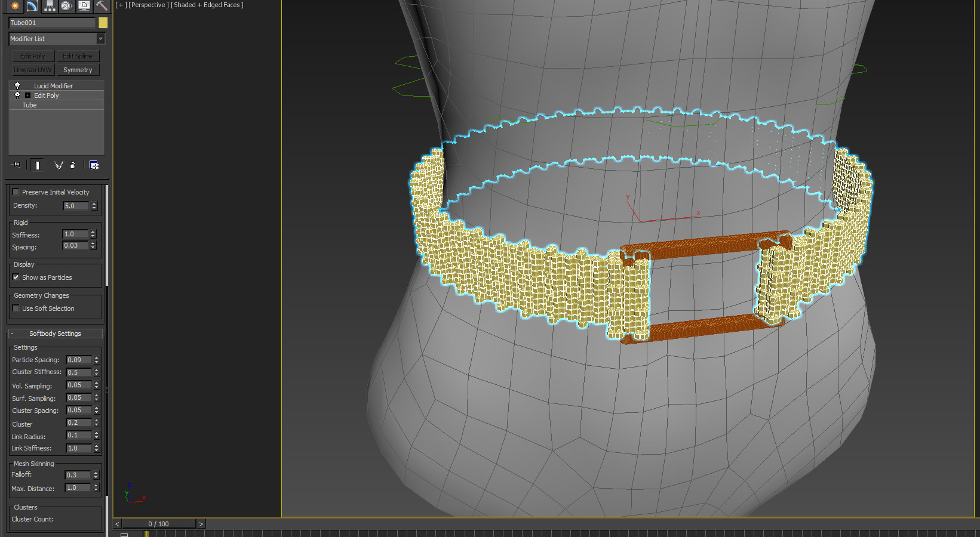Screen dimensions: 980x537
Task: Click Make Unique icon below stack
Action: click(x=59, y=165)
